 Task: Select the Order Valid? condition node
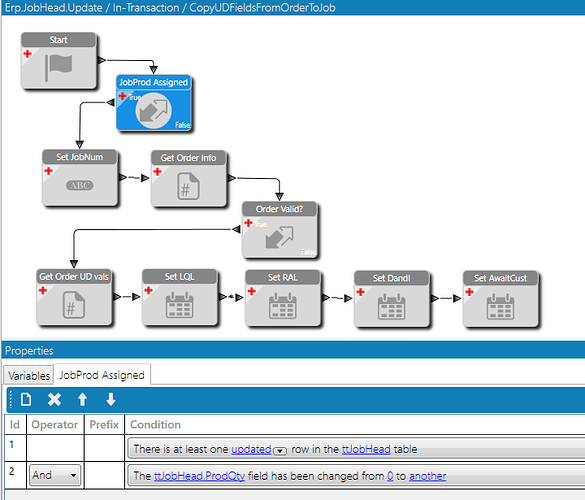pyautogui.click(x=279, y=230)
